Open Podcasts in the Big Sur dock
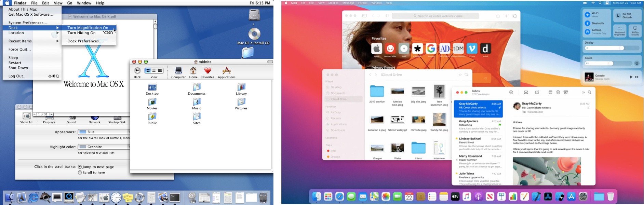 [479, 196]
